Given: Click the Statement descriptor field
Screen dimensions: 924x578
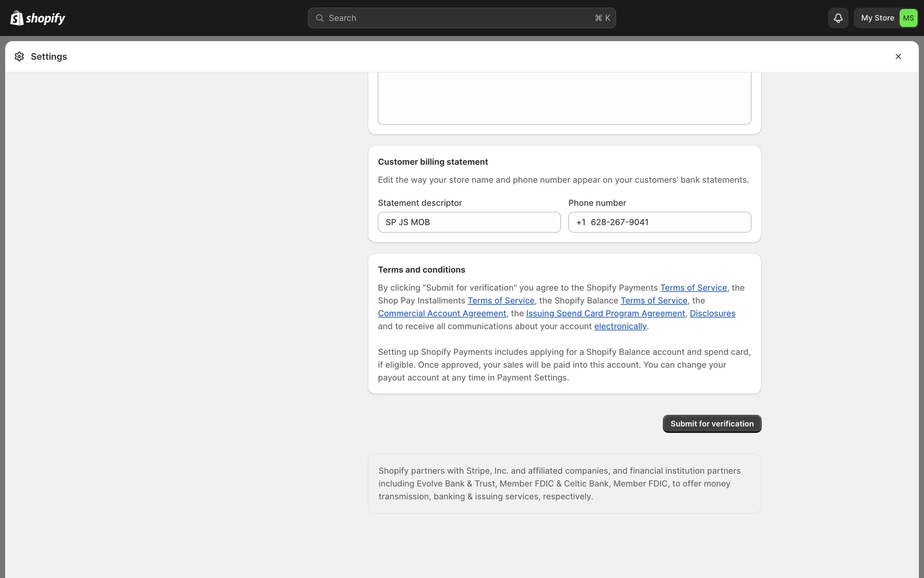Looking at the screenshot, I should (469, 222).
